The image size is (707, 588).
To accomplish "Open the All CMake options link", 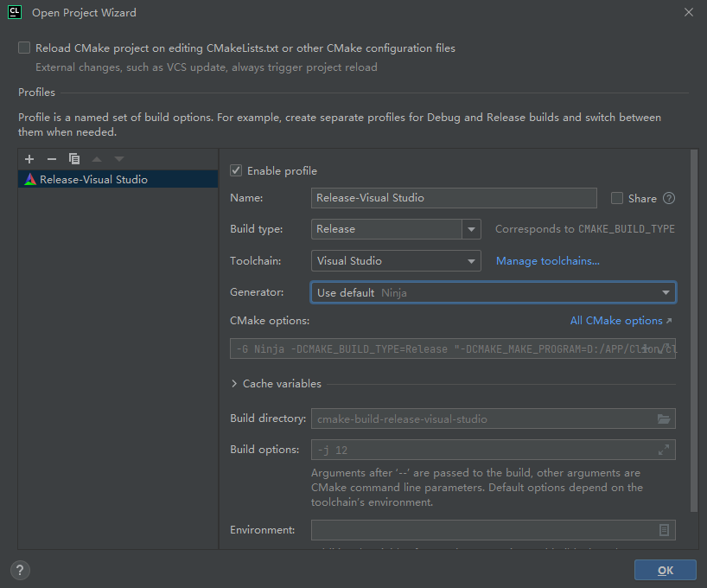I will [x=620, y=321].
